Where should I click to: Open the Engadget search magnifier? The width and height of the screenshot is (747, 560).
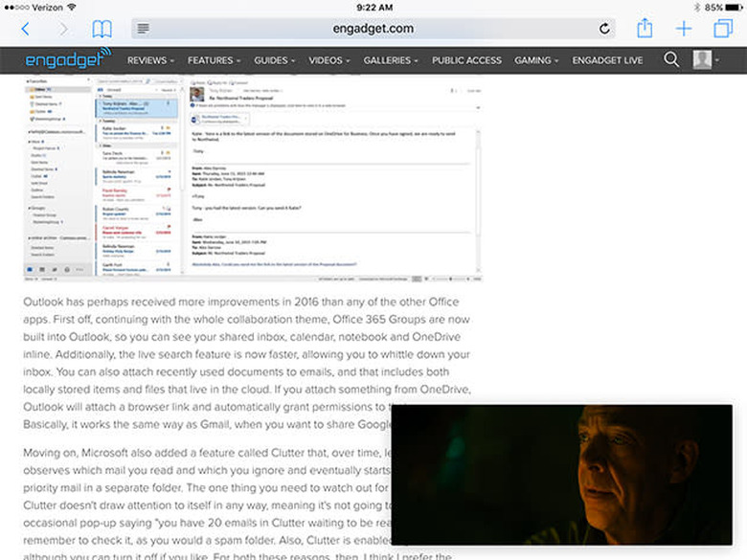click(671, 60)
